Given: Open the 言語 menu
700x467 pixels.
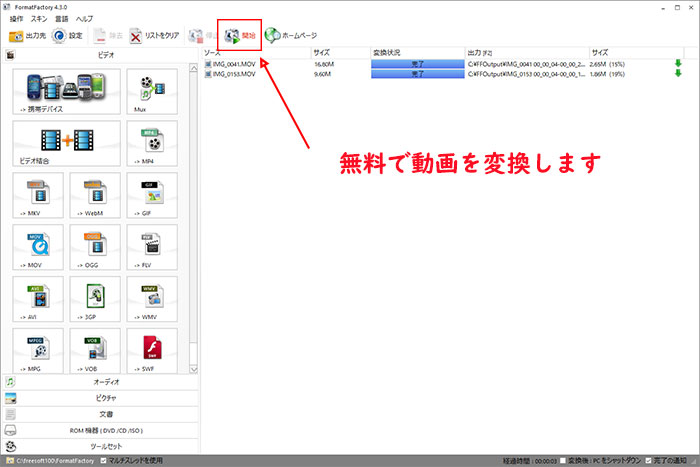Looking at the screenshot, I should (62, 19).
